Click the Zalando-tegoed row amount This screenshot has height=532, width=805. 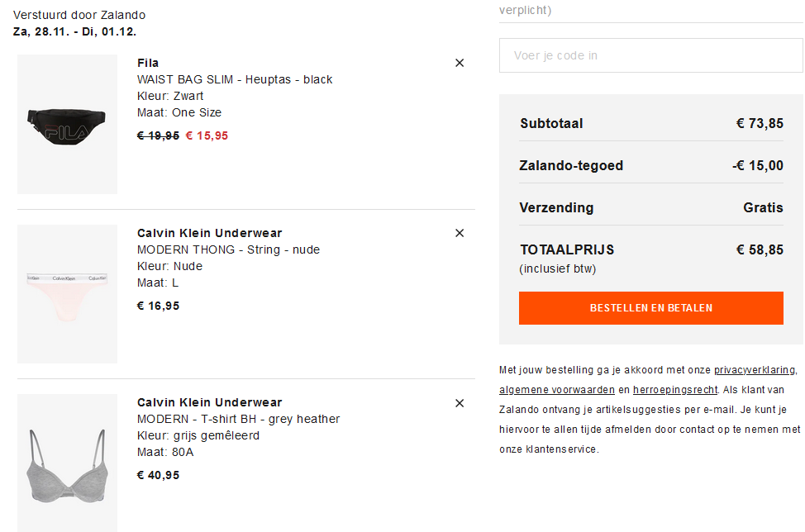coord(758,166)
